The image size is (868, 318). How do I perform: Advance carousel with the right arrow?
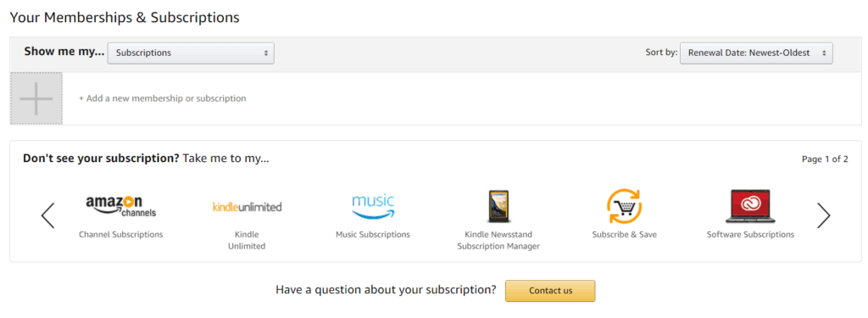(x=824, y=215)
